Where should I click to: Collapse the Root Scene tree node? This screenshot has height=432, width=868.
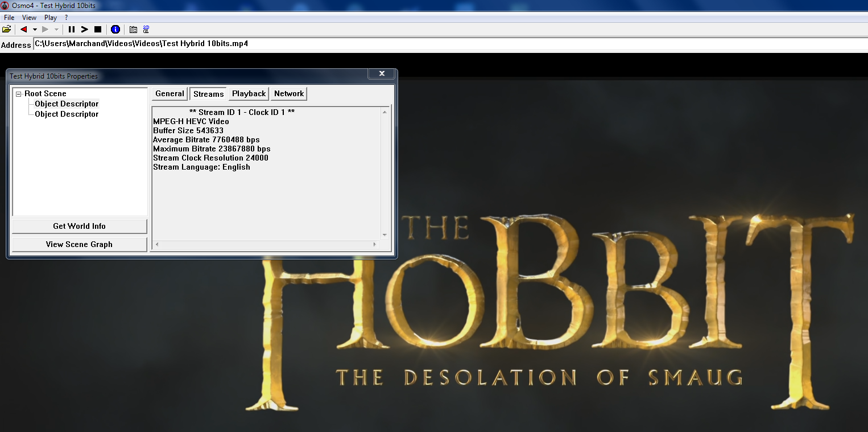tap(19, 94)
